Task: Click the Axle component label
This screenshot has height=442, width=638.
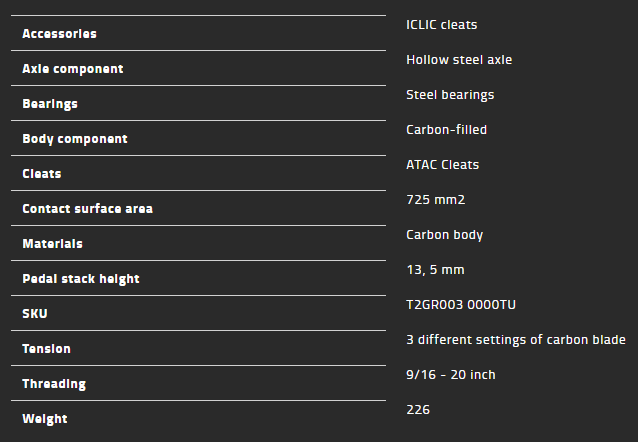Action: coord(73,69)
